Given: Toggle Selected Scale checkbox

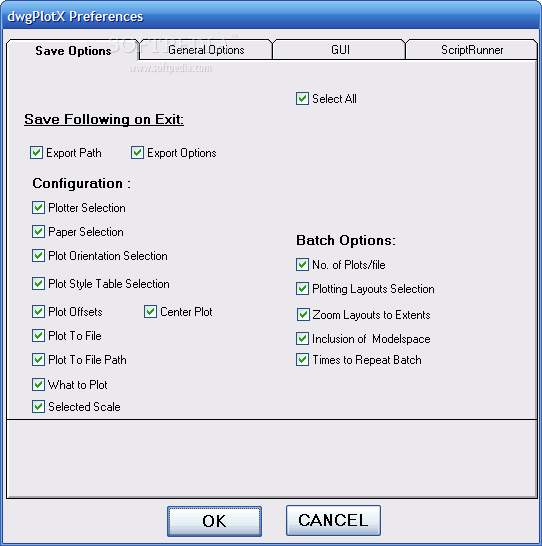Looking at the screenshot, I should [x=38, y=406].
